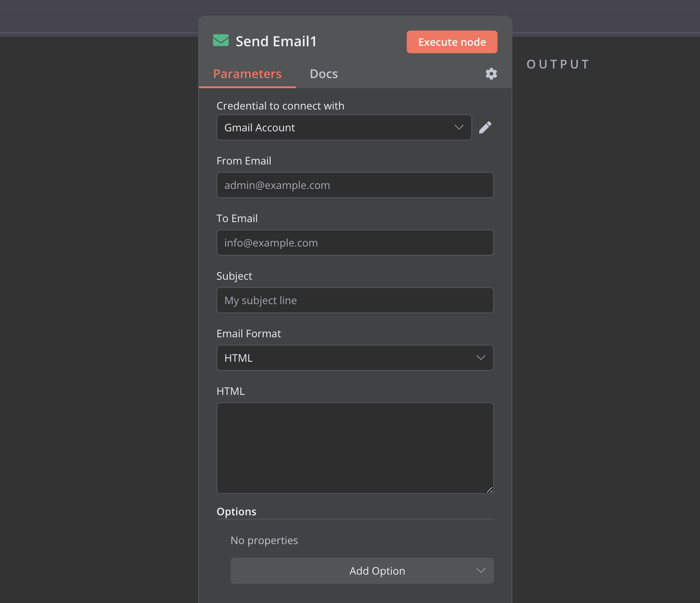Click the resize handle of the HTML textarea
700x603 pixels.
(489, 490)
